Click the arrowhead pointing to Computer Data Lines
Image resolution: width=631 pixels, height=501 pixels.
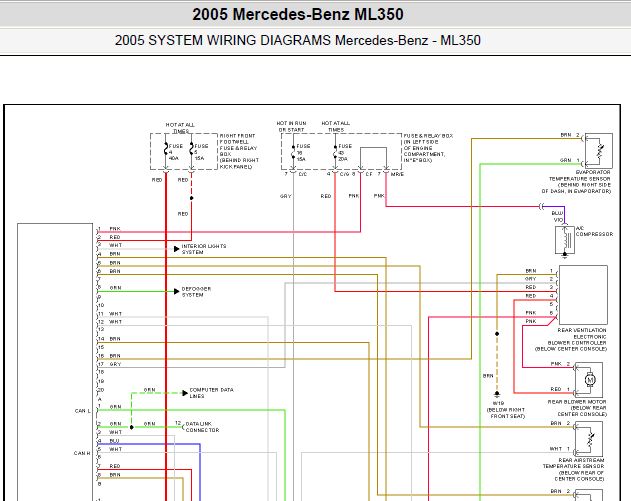pyautogui.click(x=185, y=393)
